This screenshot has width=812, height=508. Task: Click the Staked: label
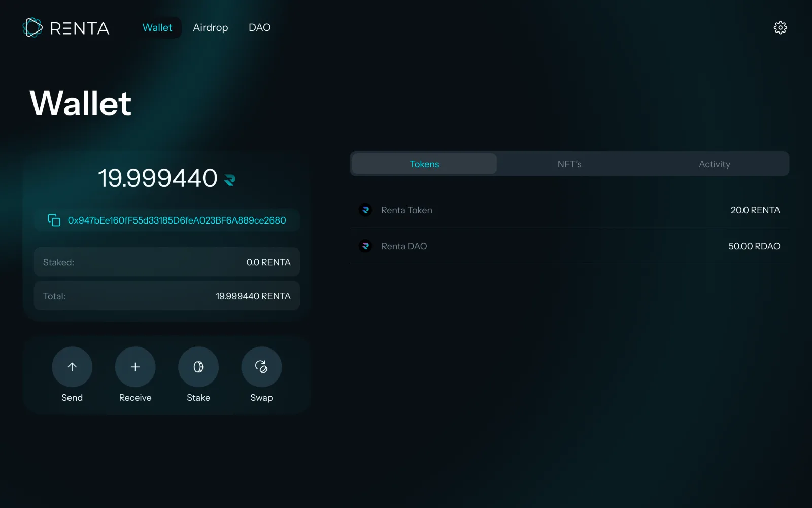58,262
